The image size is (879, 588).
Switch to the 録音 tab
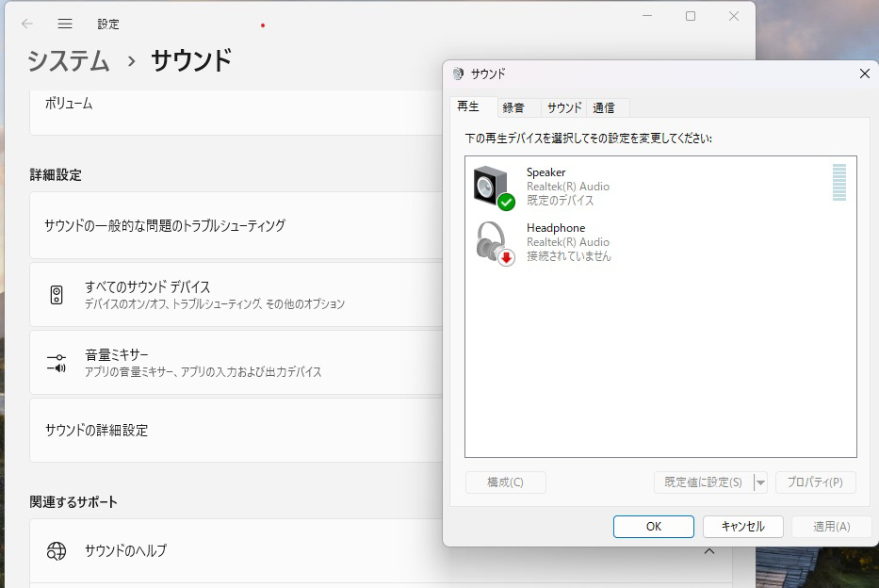(513, 107)
